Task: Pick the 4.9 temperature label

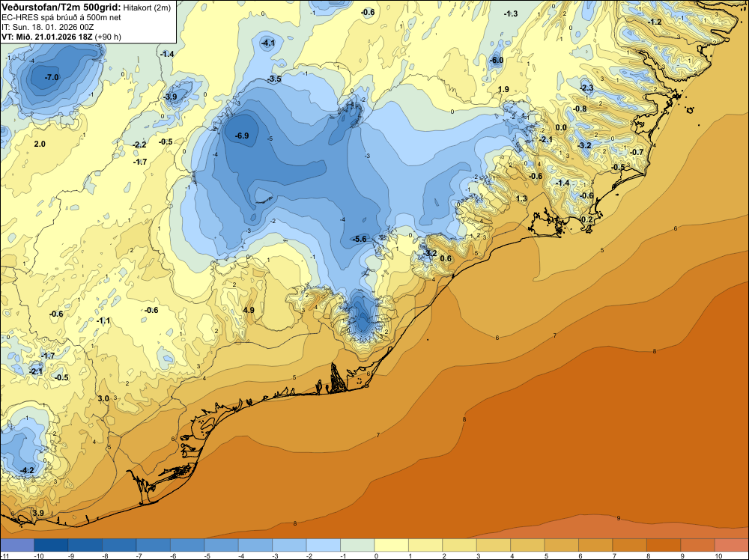Action: click(249, 310)
